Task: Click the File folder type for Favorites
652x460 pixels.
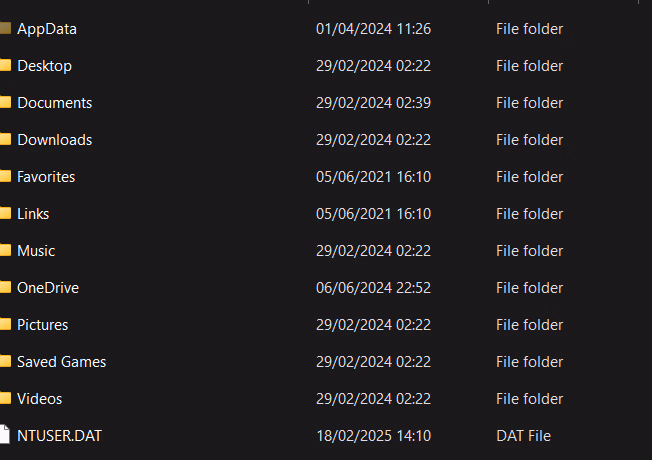Action: point(529,177)
